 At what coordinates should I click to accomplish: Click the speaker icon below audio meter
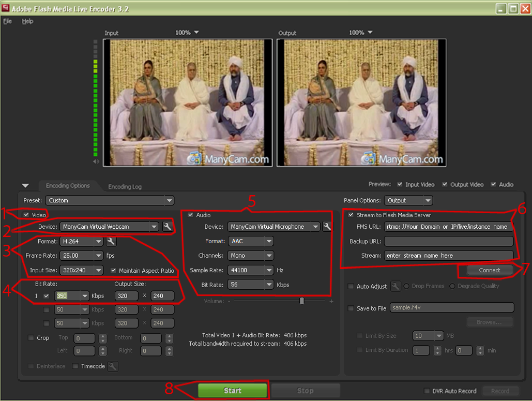(96, 161)
